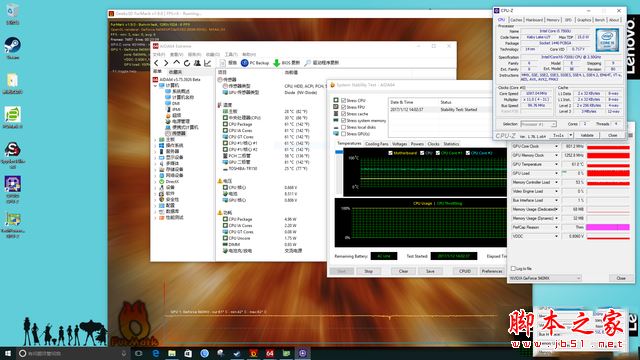Open the AIDA64 graph toolbar icon
640x360 pixels.
click(x=207, y=63)
